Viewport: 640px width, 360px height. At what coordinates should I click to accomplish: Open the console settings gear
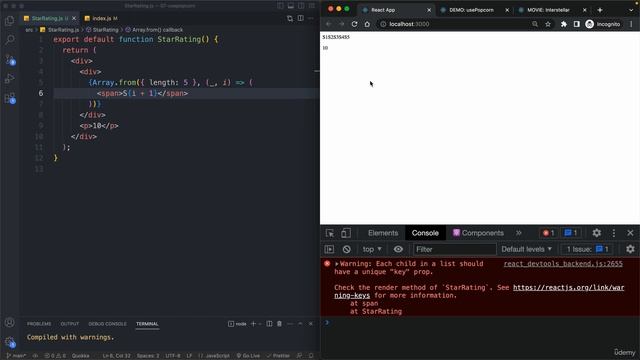(630, 249)
